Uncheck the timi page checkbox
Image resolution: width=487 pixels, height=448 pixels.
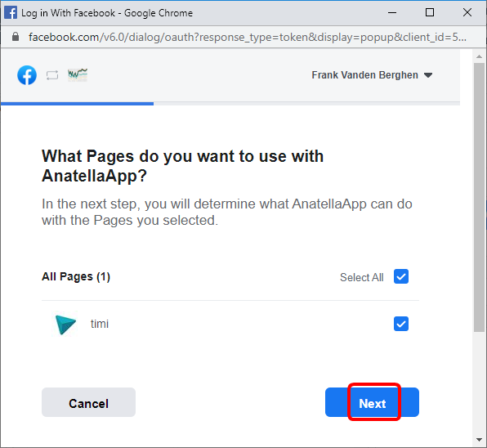pyautogui.click(x=401, y=324)
